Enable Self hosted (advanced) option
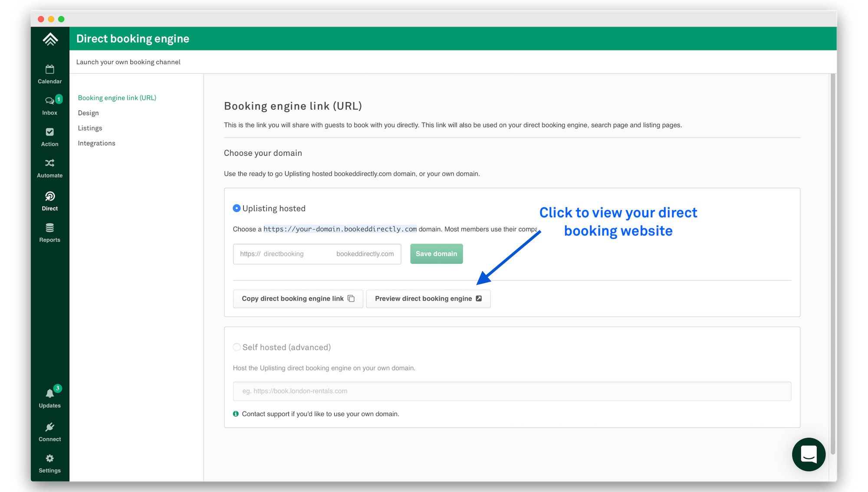 pos(237,347)
